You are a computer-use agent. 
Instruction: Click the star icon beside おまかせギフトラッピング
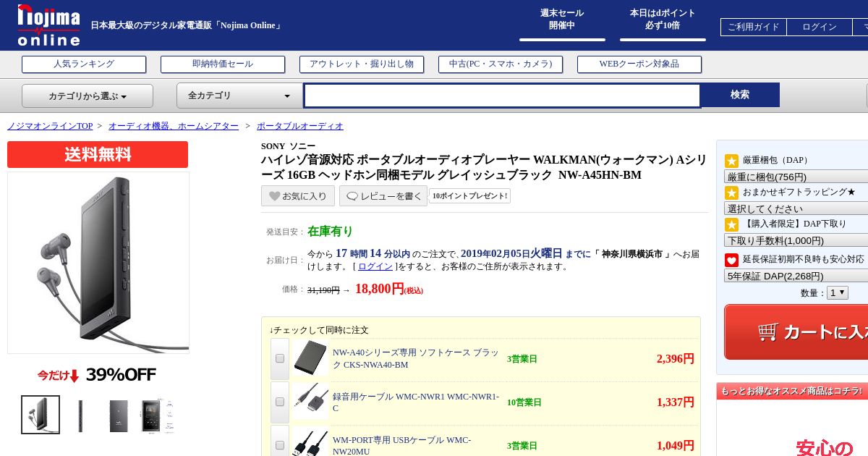731,193
